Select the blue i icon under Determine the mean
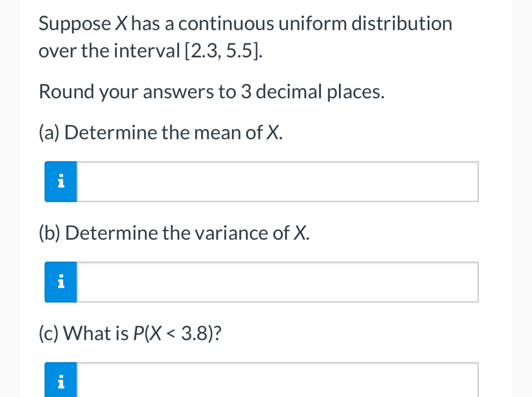 tap(60, 181)
